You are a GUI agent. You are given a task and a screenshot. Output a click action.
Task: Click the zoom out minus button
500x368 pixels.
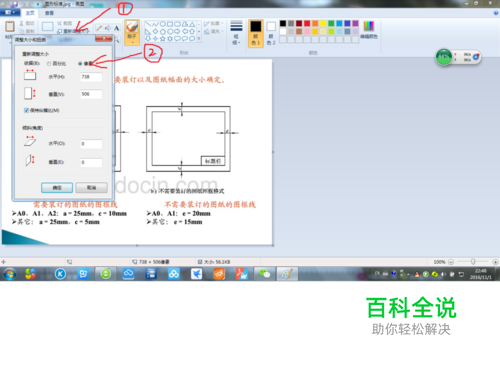pyautogui.click(x=451, y=262)
